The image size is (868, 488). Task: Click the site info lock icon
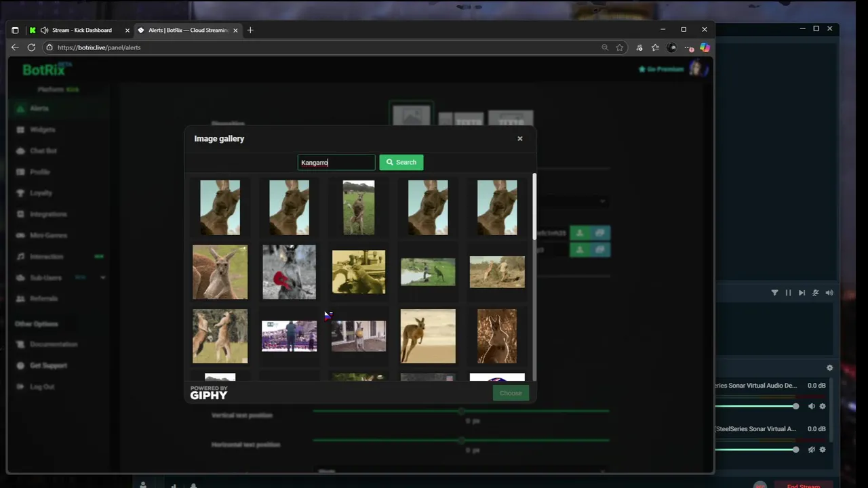coord(49,47)
